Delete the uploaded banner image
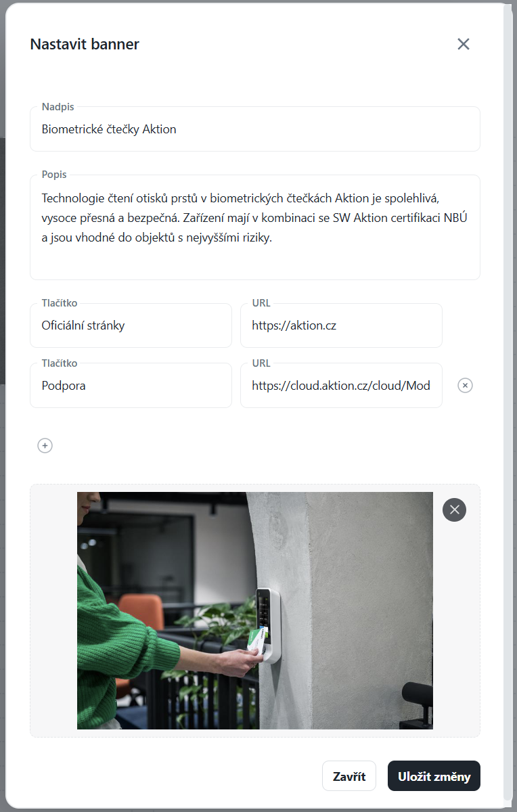 [x=454, y=510]
